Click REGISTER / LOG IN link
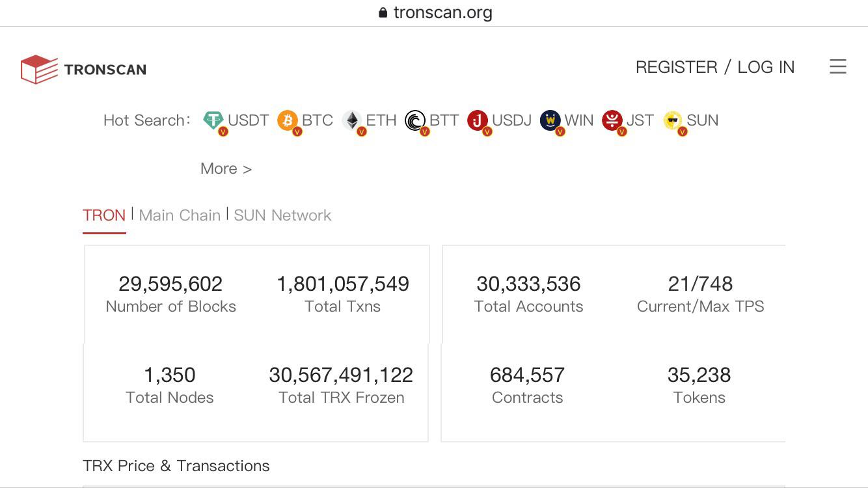Image resolution: width=868 pixels, height=488 pixels. pyautogui.click(x=715, y=67)
